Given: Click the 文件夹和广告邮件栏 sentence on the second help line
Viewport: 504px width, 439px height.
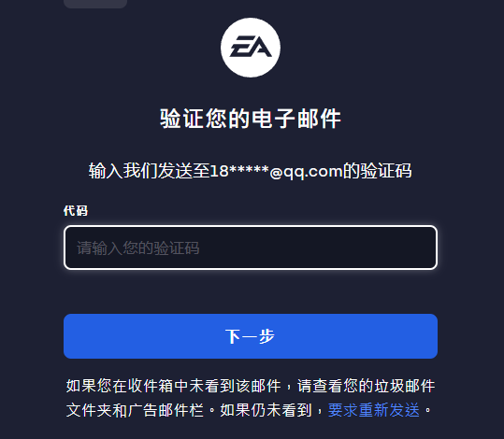Looking at the screenshot, I should 135,410.
